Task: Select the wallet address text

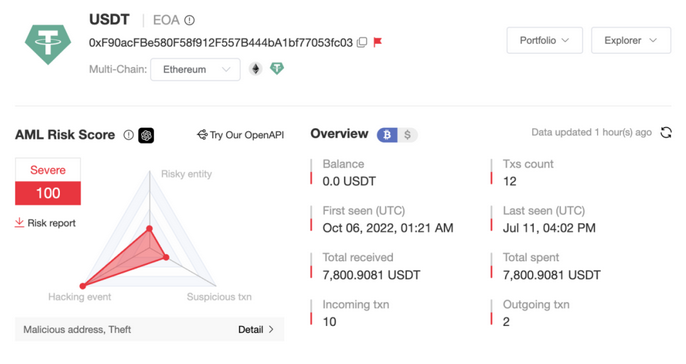Action: point(220,42)
